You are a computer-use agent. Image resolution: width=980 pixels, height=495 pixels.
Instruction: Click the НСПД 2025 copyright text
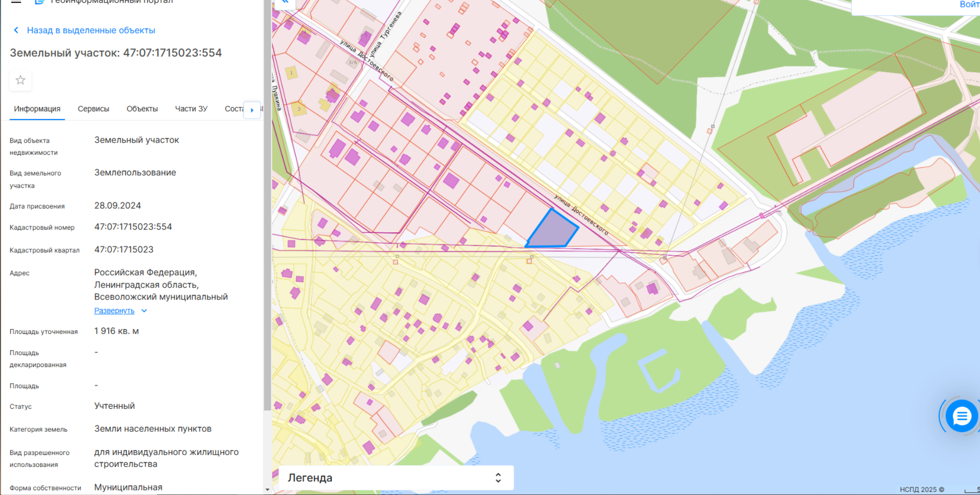click(922, 490)
